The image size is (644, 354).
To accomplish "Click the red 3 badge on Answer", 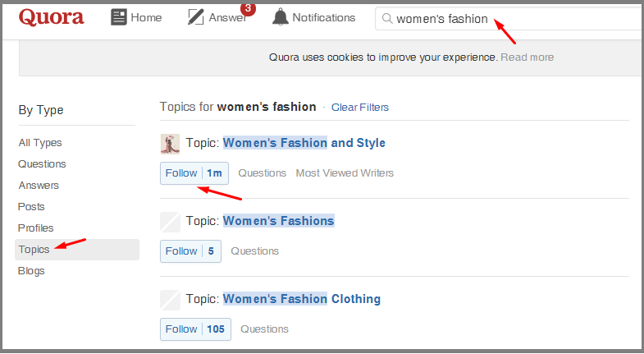I will (x=248, y=8).
